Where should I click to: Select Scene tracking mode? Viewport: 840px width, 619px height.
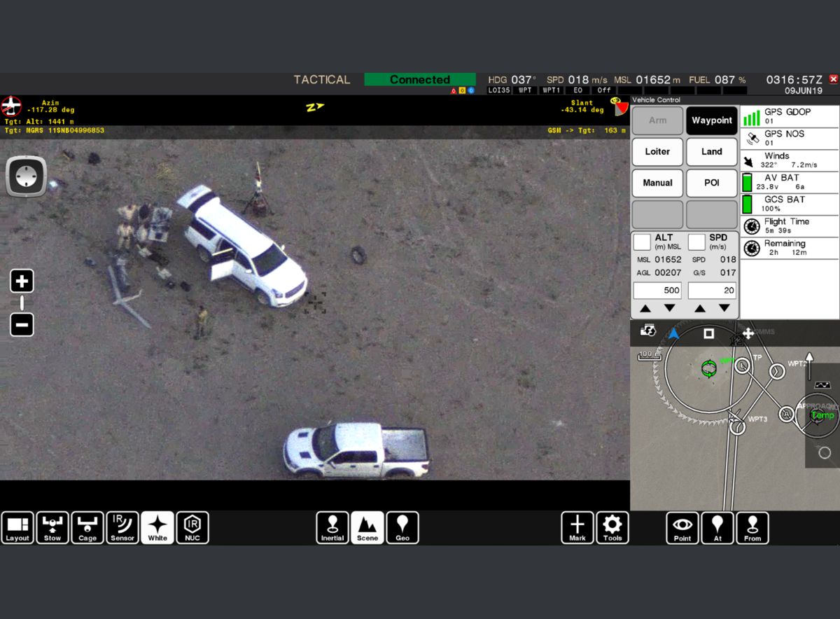[367, 528]
